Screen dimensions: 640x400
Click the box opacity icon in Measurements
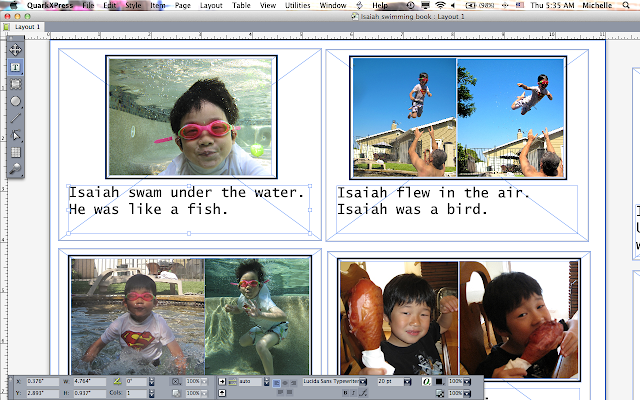[176, 393]
